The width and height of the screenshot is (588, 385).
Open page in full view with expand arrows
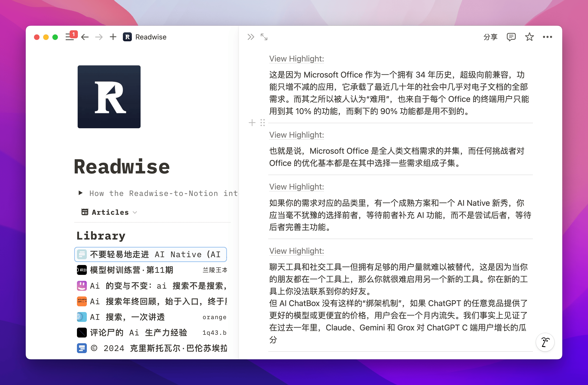coord(264,37)
